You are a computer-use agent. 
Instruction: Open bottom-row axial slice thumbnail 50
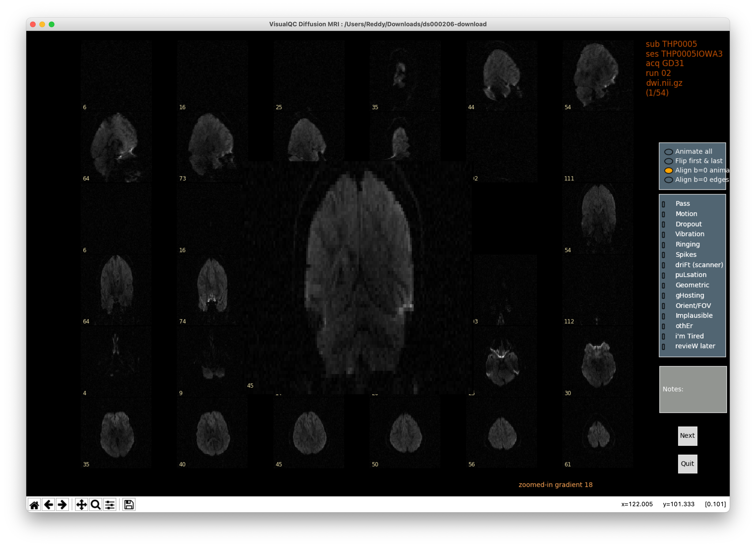pyautogui.click(x=405, y=433)
